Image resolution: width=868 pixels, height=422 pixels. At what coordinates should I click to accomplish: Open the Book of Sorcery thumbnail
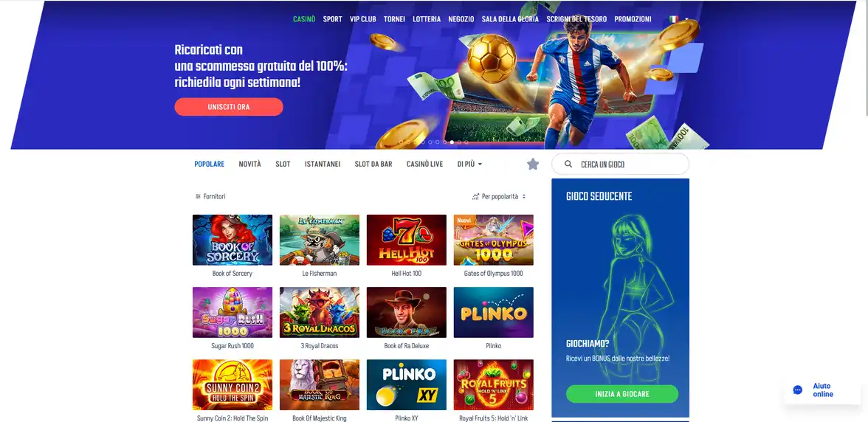[232, 240]
